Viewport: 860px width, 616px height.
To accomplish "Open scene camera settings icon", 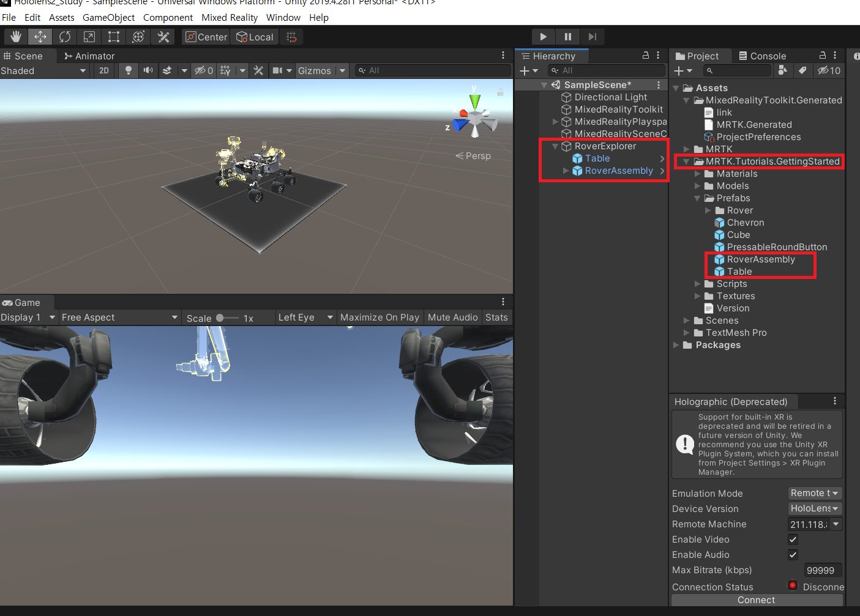I will tap(277, 70).
